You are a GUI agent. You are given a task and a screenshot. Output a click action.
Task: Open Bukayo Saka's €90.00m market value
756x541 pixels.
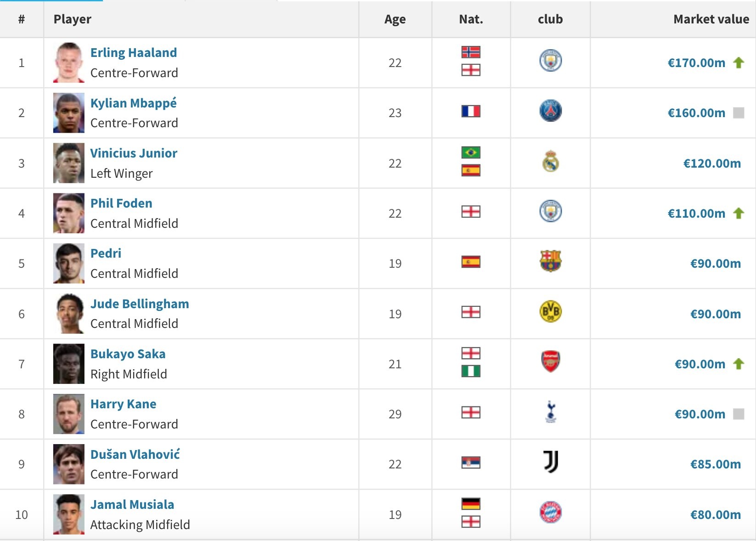tap(700, 364)
